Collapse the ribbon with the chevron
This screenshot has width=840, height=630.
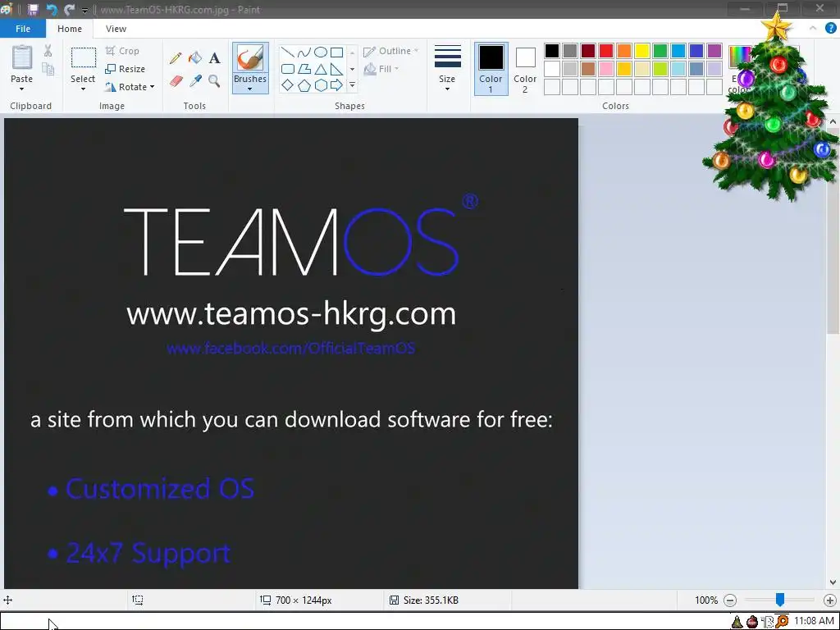tap(813, 29)
